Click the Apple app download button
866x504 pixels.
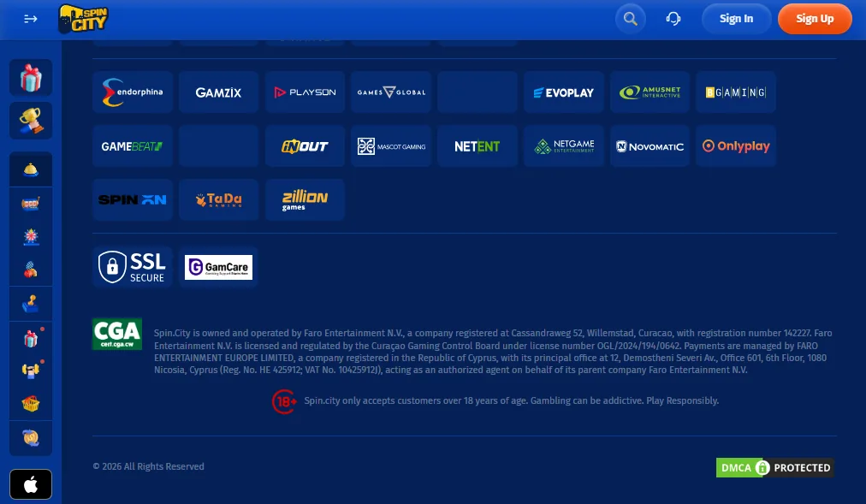pos(31,484)
